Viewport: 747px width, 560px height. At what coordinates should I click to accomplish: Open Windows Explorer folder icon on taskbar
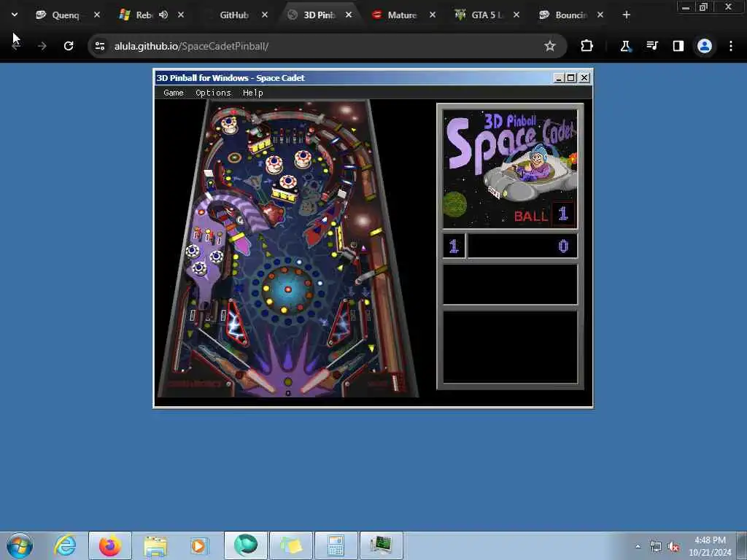pos(155,545)
